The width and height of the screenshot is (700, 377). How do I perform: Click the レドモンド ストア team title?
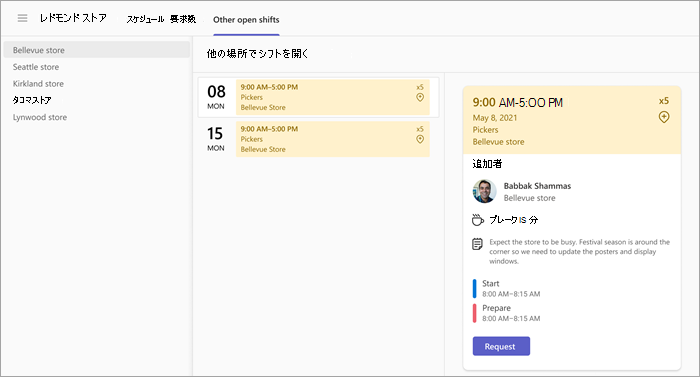(x=73, y=18)
